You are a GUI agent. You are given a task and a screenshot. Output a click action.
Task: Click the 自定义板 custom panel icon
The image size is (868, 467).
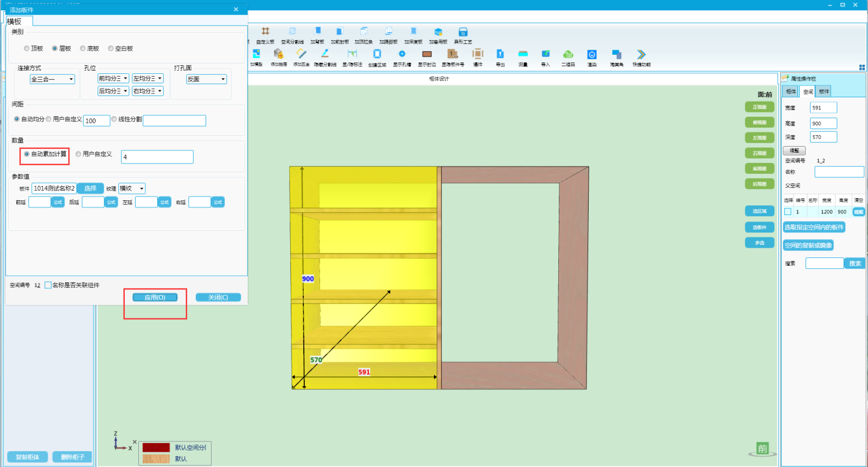(265, 32)
